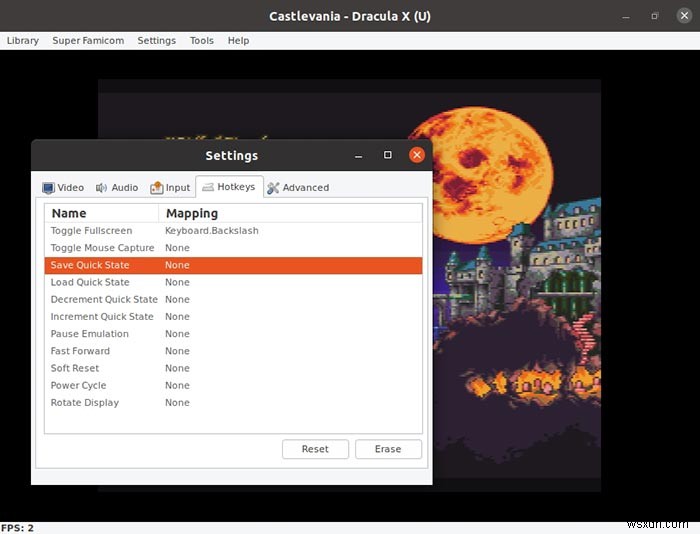
Task: Click the Erase button
Action: tap(388, 449)
